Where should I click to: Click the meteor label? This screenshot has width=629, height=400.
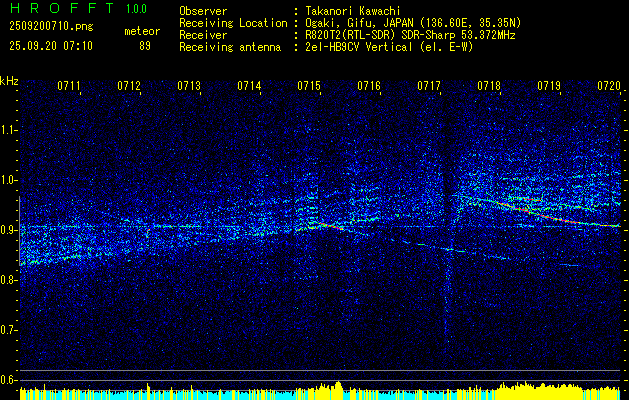coord(142,31)
